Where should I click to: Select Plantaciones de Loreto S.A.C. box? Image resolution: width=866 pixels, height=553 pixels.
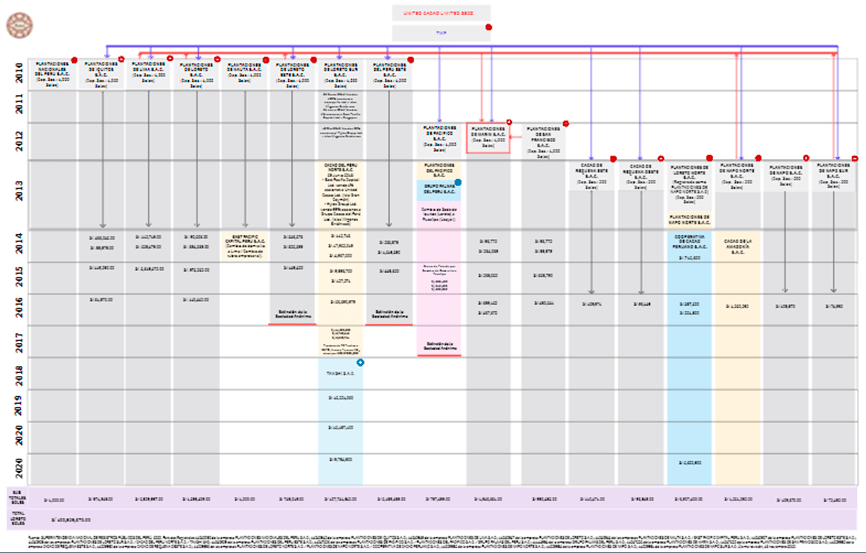click(197, 74)
